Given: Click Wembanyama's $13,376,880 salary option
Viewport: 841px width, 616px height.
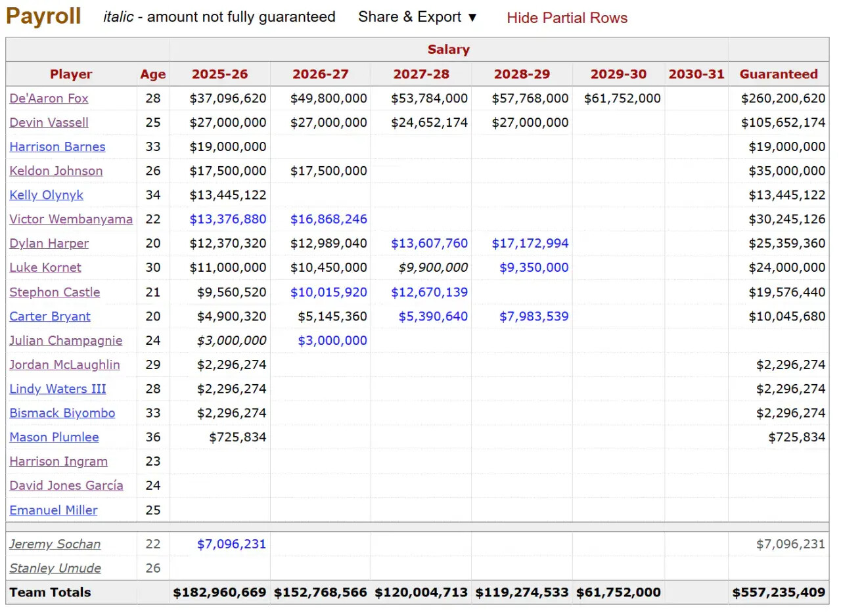Looking at the screenshot, I should [228, 219].
